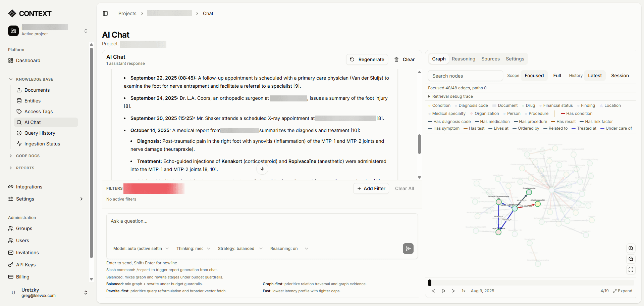Screen dimensions: 644x306
Task: Open the Documents section in the sidebar
Action: click(37, 90)
